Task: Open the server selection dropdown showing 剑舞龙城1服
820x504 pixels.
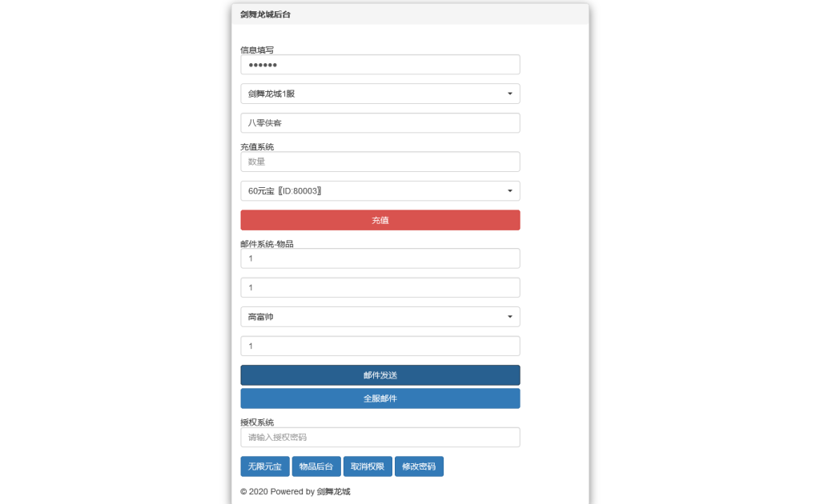Action: (380, 94)
